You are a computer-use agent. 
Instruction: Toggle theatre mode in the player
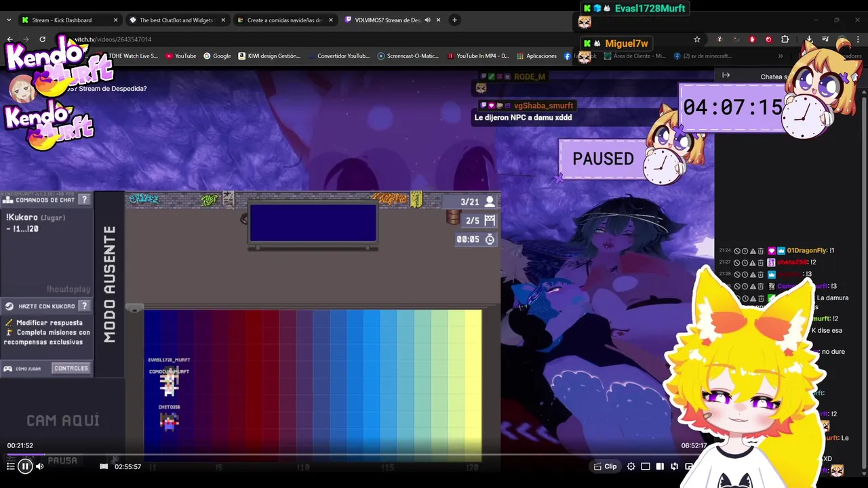[x=660, y=466]
